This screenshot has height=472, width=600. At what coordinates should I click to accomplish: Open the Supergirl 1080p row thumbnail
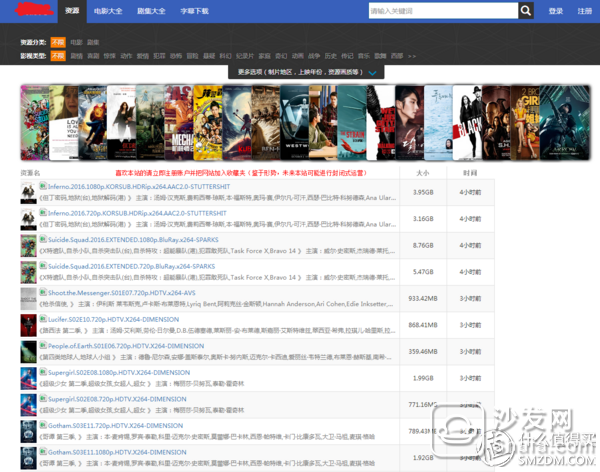pos(28,378)
